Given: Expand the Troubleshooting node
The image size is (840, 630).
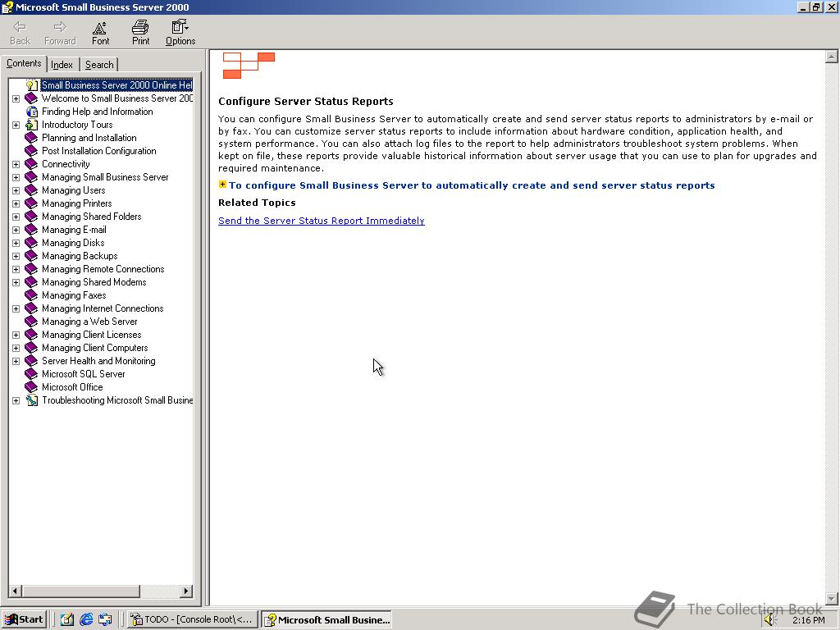Looking at the screenshot, I should pos(16,400).
